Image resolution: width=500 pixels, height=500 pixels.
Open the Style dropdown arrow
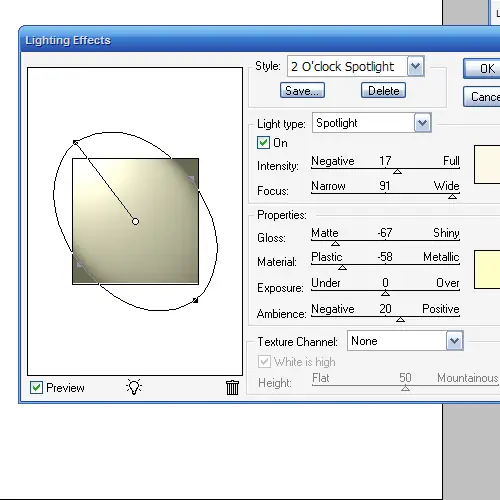pos(415,66)
